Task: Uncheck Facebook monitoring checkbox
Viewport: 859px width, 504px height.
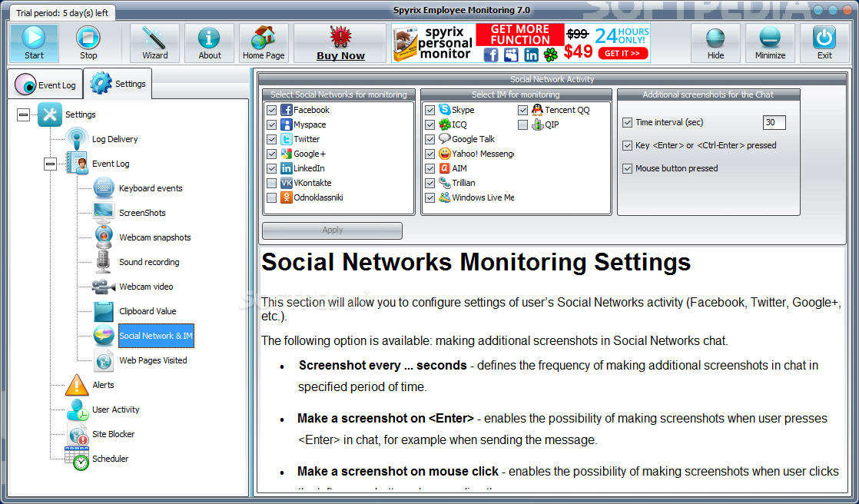Action: click(271, 110)
